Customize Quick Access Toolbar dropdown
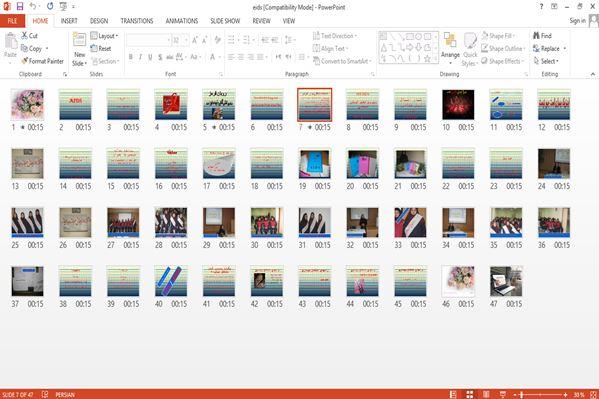599x399 pixels. 73,6
